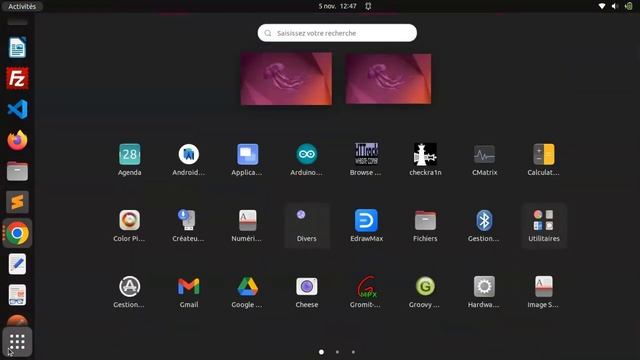Open the volume indicator

point(615,6)
